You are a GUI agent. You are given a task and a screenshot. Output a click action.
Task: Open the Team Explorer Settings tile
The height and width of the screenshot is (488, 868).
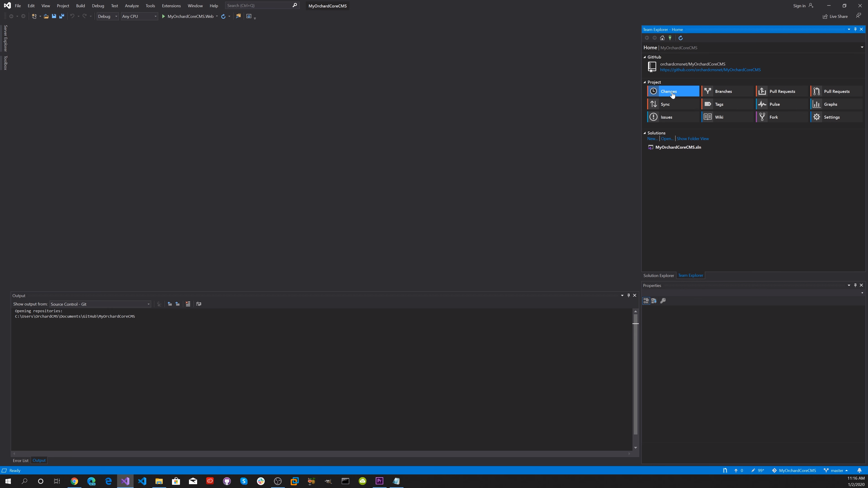pos(836,117)
